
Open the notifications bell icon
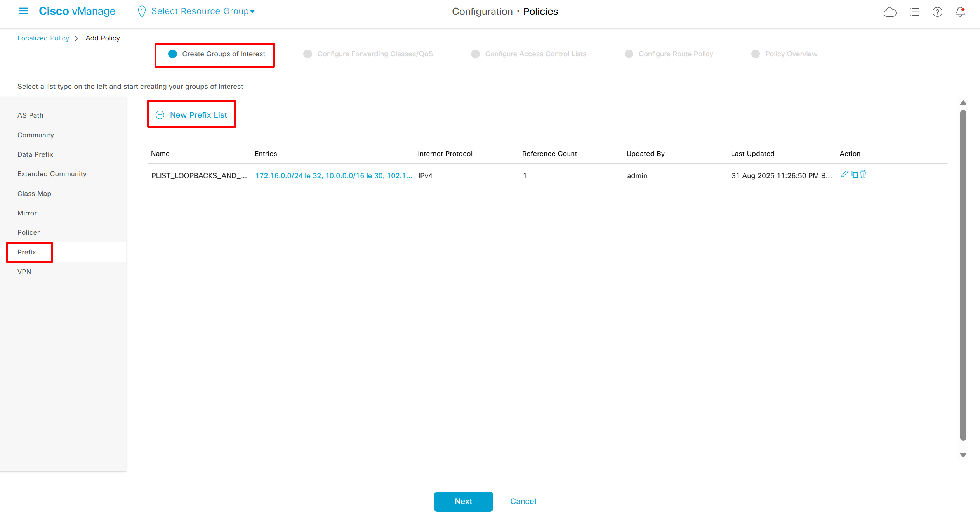pyautogui.click(x=960, y=12)
